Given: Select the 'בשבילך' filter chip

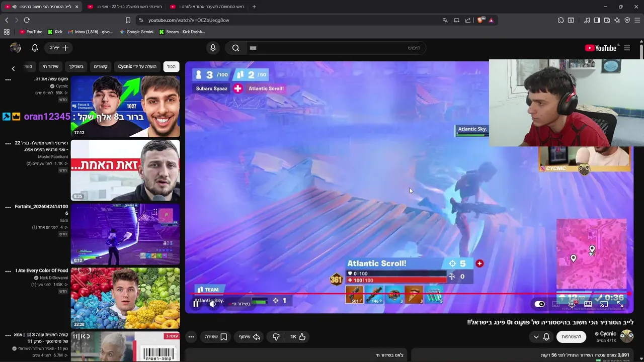Looking at the screenshot, I should pos(76,66).
